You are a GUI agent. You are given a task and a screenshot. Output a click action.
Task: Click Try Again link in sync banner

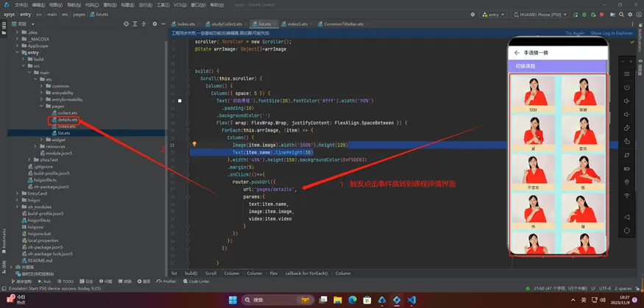575,33
